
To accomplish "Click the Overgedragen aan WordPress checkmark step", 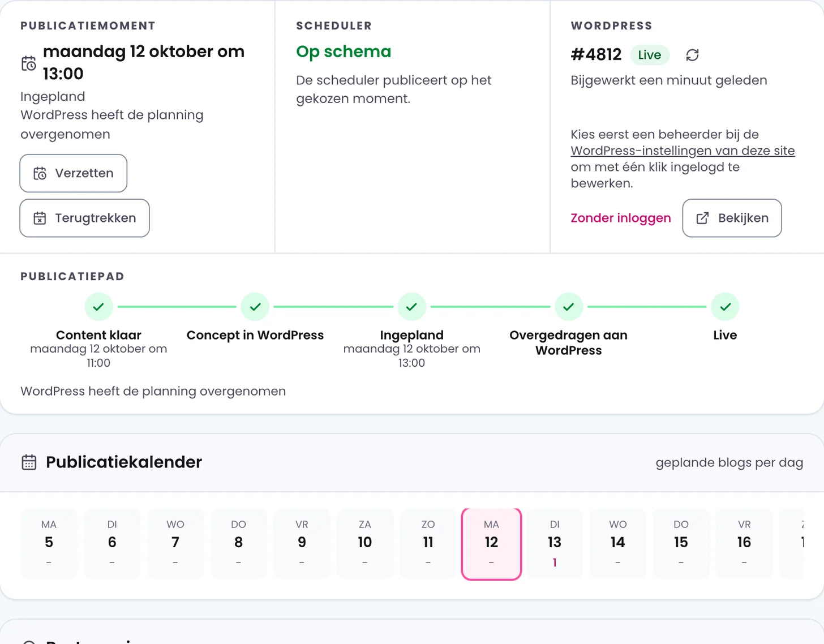I will pyautogui.click(x=569, y=307).
